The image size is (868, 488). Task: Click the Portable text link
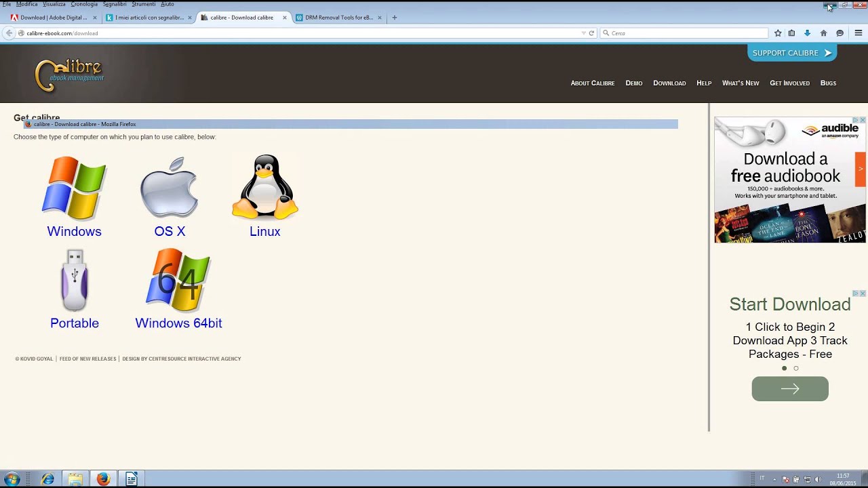click(75, 323)
